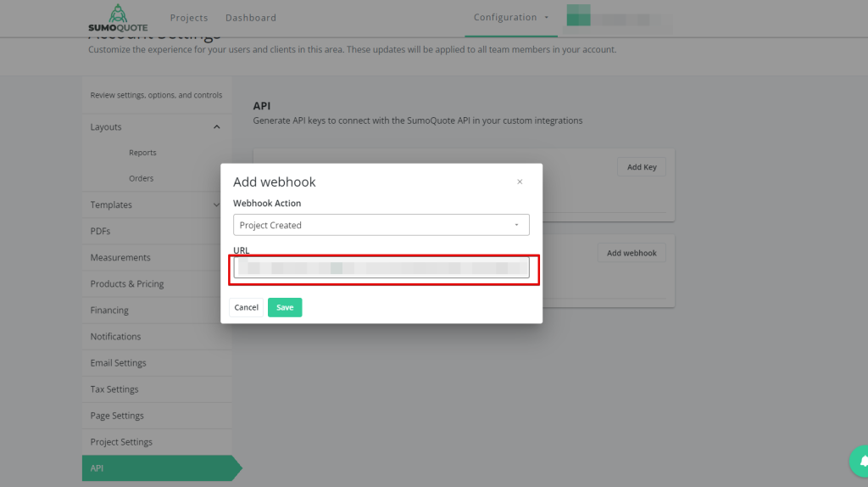Click the webhook URL input field

click(x=381, y=268)
